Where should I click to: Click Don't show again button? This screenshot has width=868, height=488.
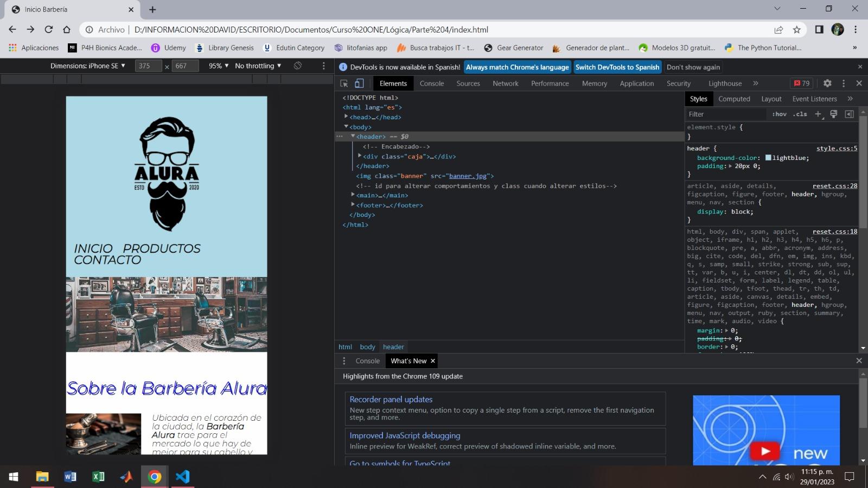tap(693, 67)
